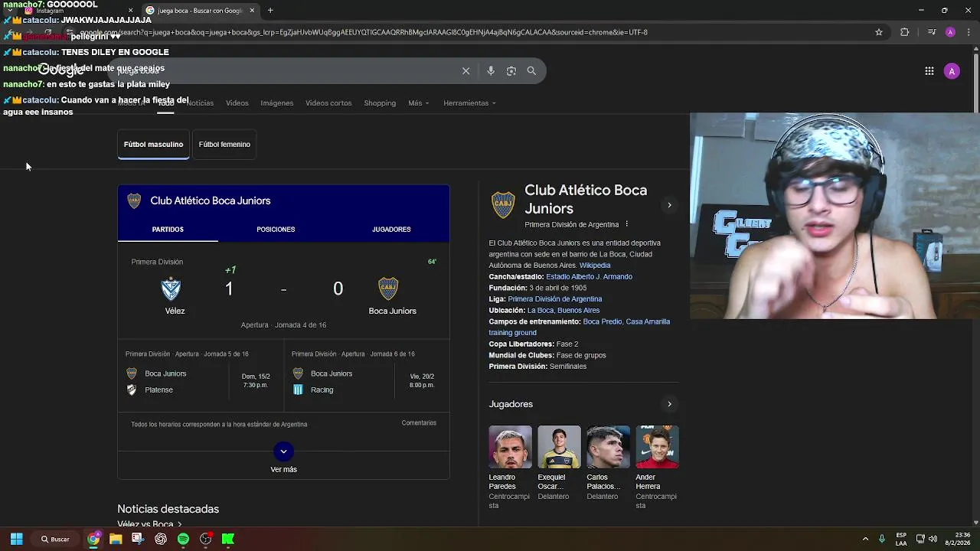
Task: Start voice search with microphone icon
Action: tap(491, 71)
